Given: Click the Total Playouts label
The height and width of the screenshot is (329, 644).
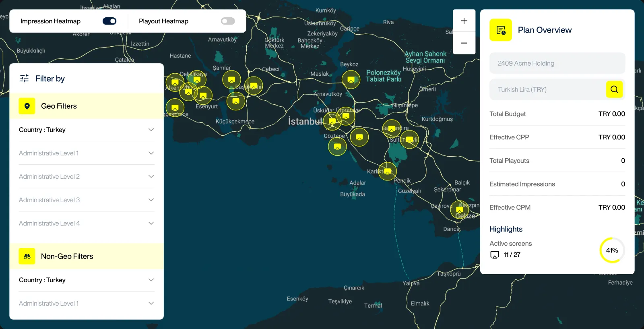Looking at the screenshot, I should [x=509, y=161].
